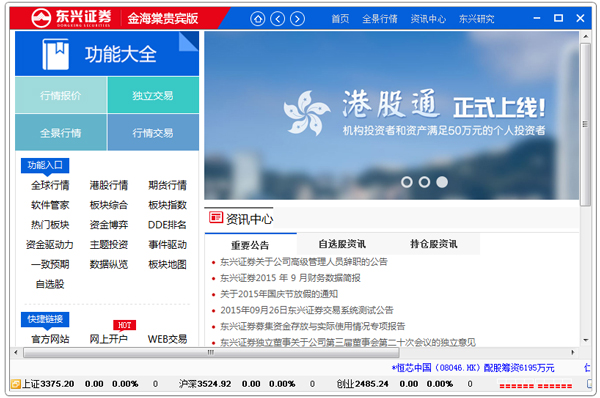Select the first carousel dot on banner
Screen dimensions: 600x398
pos(406,182)
